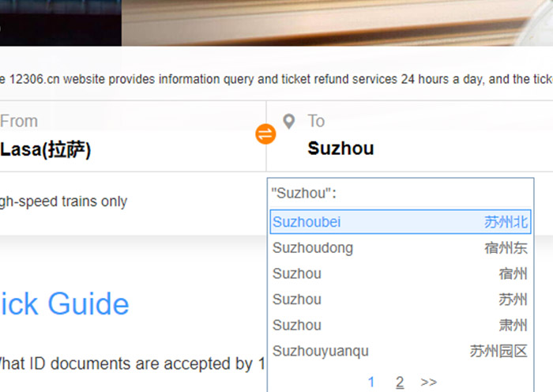Select Suzhoubei 苏州北 suggestion
This screenshot has width=553, height=392.
click(401, 222)
